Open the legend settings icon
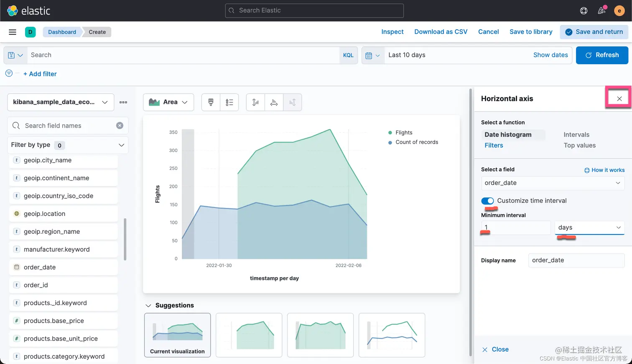Viewport: 632px width, 364px height. [x=229, y=102]
